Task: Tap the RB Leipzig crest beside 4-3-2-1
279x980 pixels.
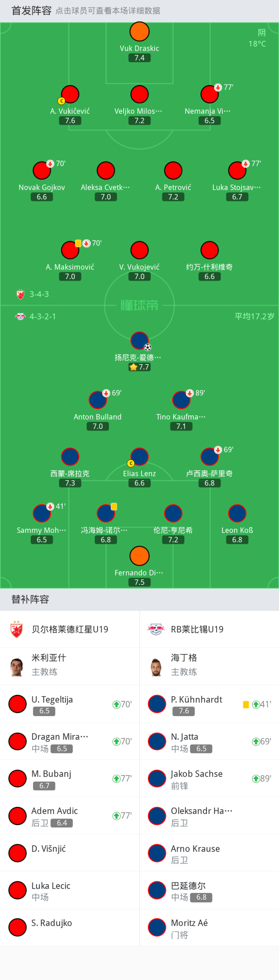Action: (21, 316)
